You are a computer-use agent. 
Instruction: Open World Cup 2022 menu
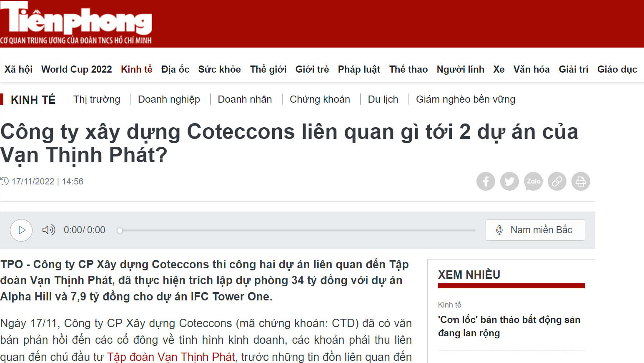click(77, 69)
